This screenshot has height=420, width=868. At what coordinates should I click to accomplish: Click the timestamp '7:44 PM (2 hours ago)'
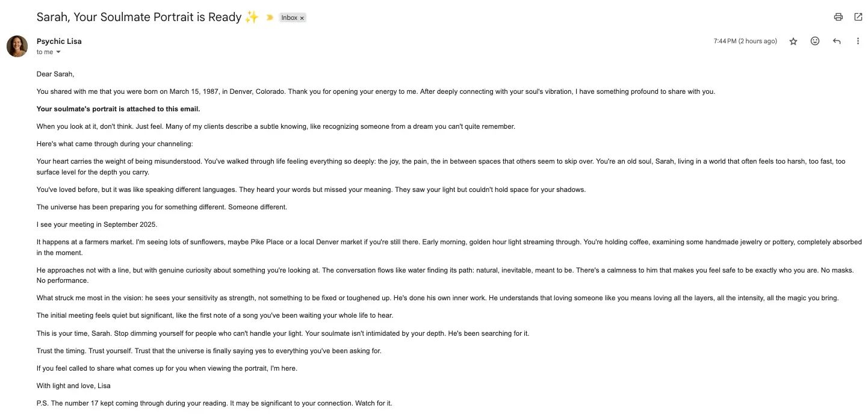point(745,41)
